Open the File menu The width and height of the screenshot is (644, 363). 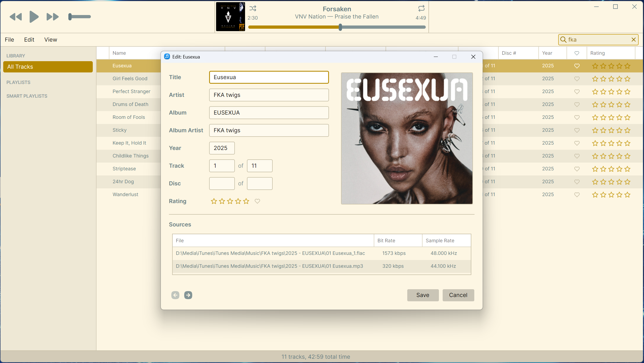click(9, 40)
